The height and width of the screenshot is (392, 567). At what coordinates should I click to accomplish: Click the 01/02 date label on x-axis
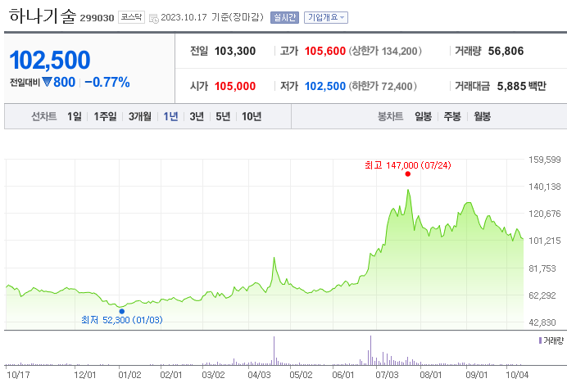(129, 375)
